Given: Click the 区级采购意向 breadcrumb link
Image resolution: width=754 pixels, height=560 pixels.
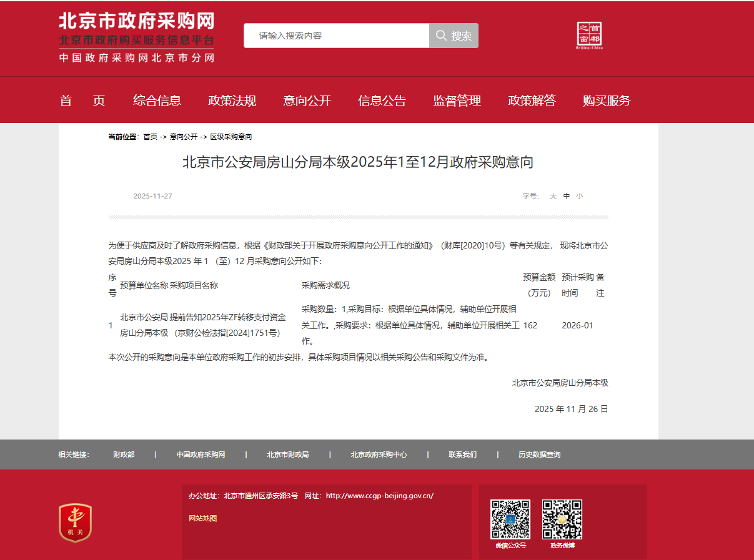Looking at the screenshot, I should pyautogui.click(x=231, y=137).
